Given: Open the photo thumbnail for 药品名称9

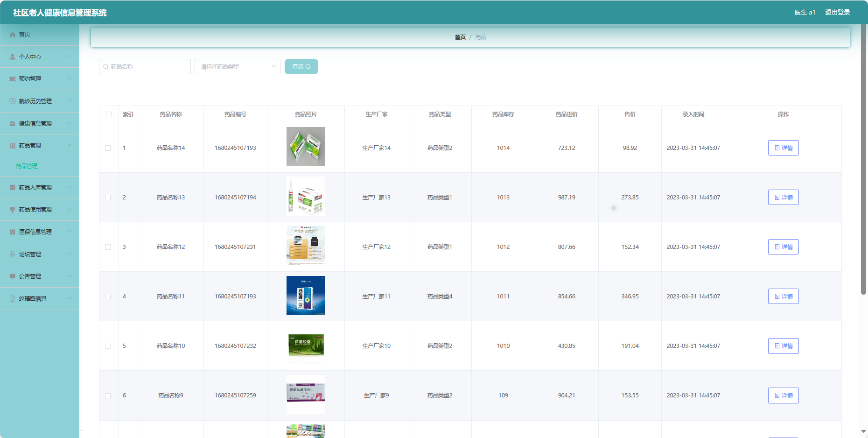Looking at the screenshot, I should point(306,394).
